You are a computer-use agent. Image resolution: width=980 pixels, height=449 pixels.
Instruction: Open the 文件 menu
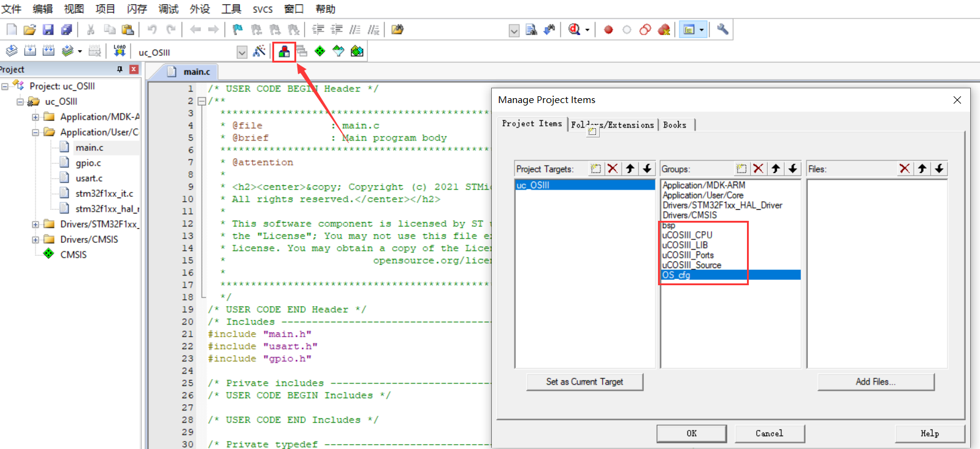coord(12,9)
